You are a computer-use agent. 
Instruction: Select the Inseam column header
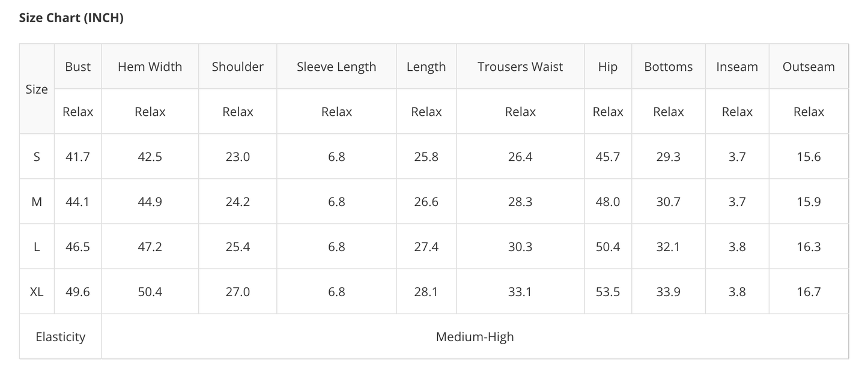[x=737, y=67]
